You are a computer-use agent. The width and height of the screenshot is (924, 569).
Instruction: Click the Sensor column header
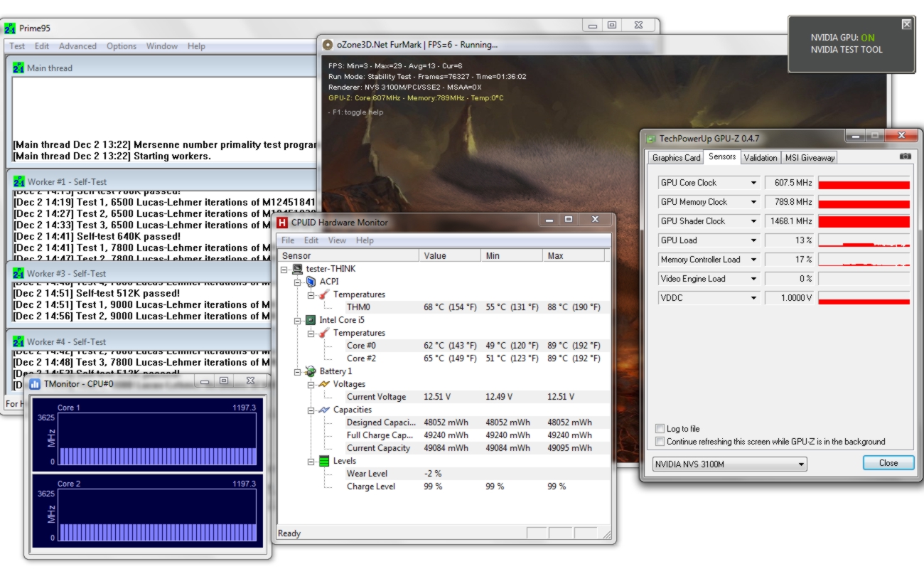click(348, 255)
